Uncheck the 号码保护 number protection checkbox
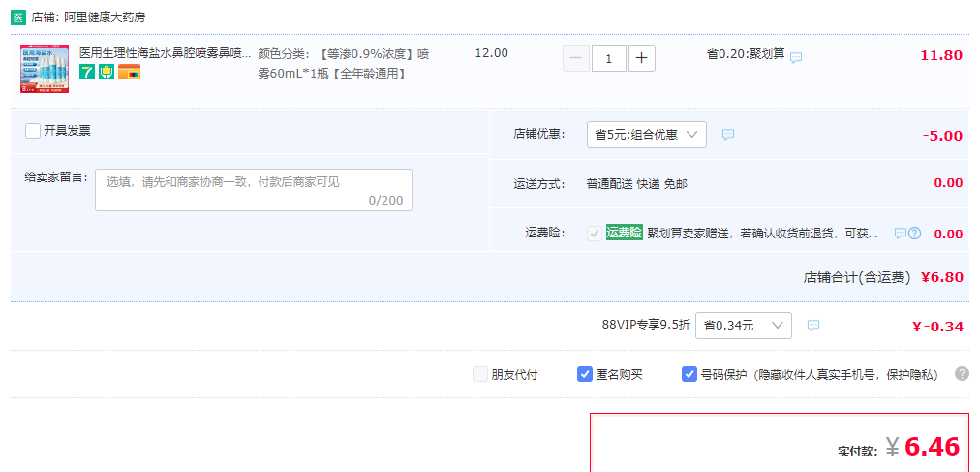The height and width of the screenshot is (472, 980). point(689,374)
